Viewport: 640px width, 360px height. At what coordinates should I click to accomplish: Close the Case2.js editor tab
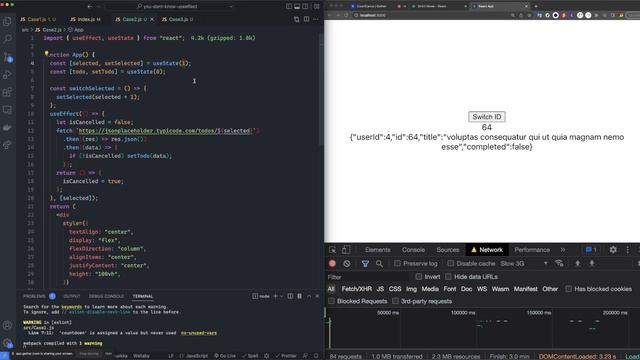click(x=152, y=19)
